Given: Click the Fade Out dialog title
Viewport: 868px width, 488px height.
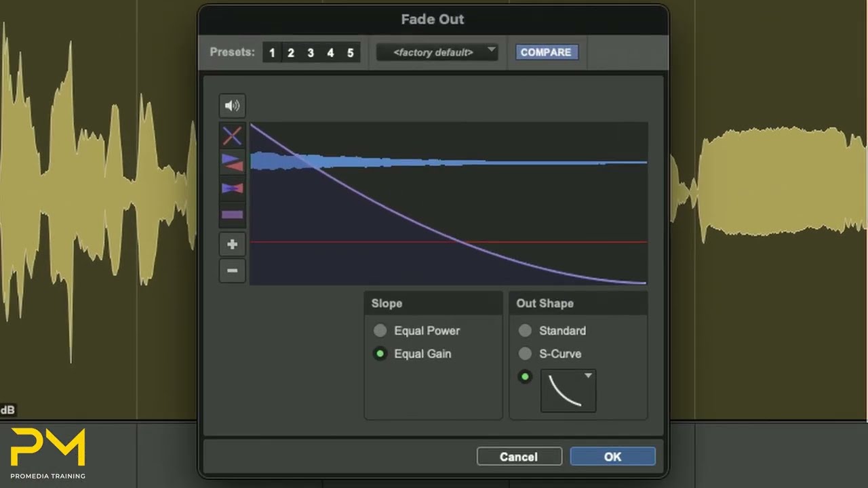Looking at the screenshot, I should pos(433,19).
